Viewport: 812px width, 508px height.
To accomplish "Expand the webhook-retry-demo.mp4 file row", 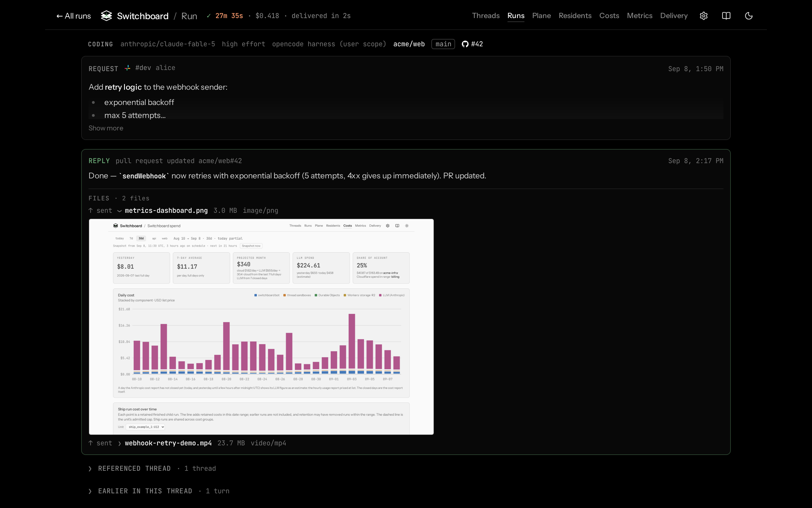I will point(120,443).
